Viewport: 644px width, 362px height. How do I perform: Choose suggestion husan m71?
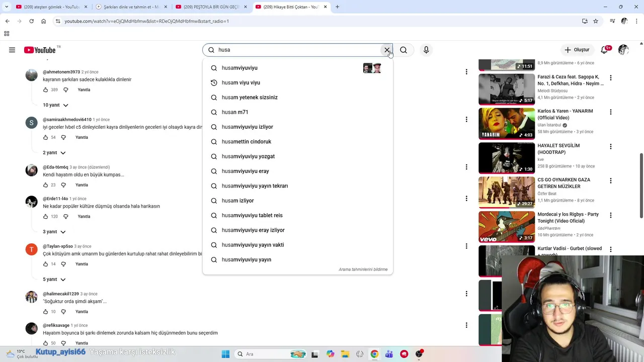coord(297,112)
